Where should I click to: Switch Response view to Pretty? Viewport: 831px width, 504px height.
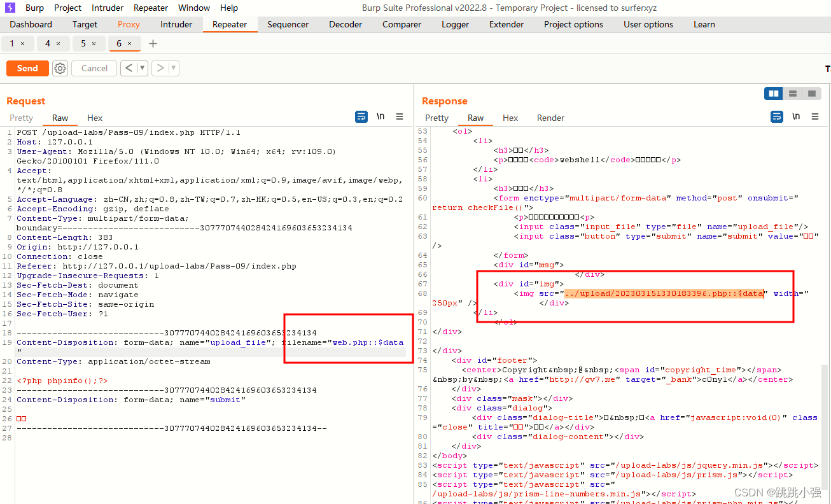(436, 118)
